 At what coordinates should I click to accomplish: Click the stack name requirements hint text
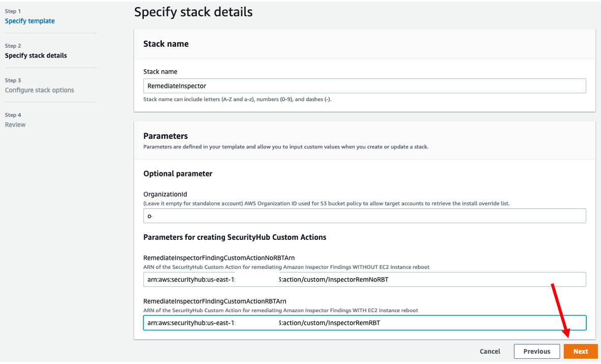[222, 99]
